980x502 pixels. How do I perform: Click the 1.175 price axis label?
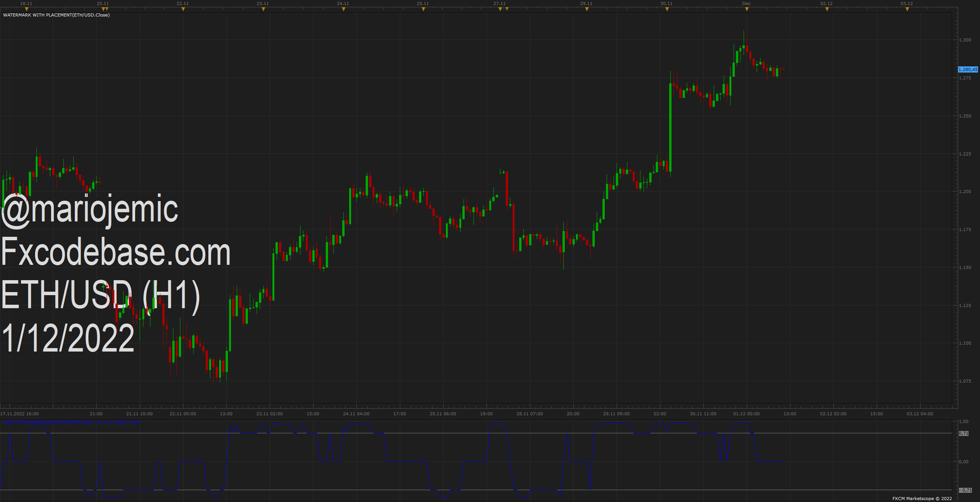[965, 230]
